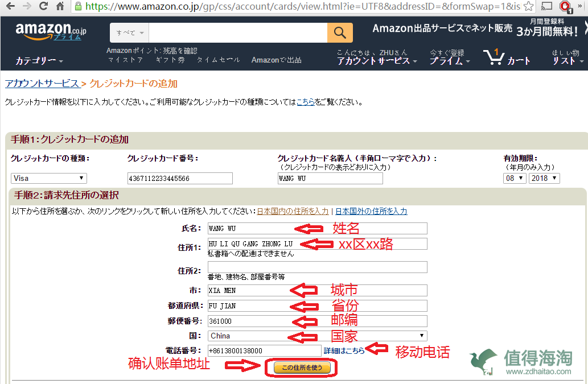The image size is (588, 384).
Task: Open the ギフト券 nav item
Action: [x=170, y=60]
